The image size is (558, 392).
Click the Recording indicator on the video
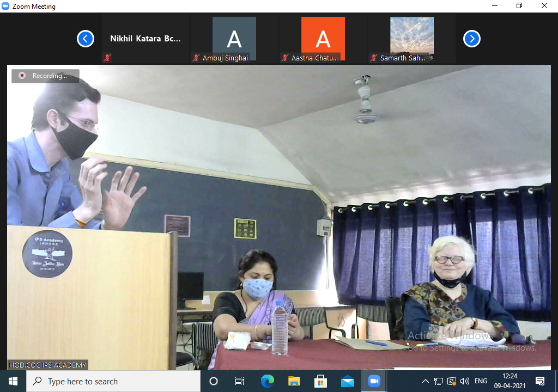[x=45, y=76]
